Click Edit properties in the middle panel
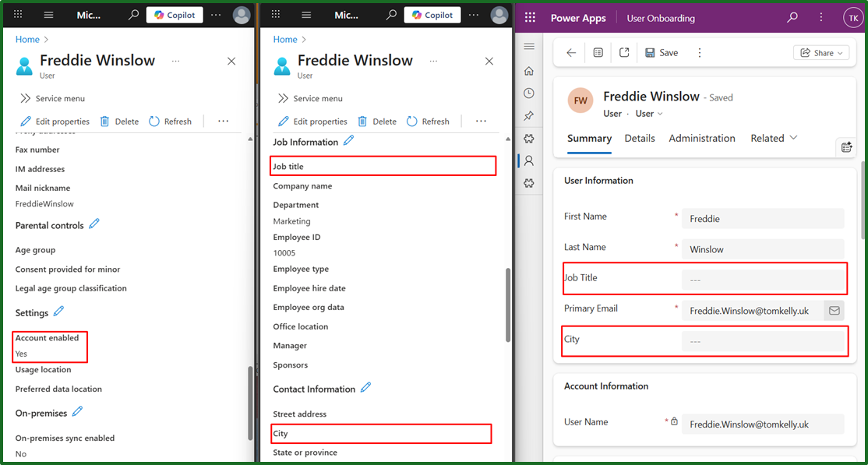The width and height of the screenshot is (868, 465). (312, 122)
